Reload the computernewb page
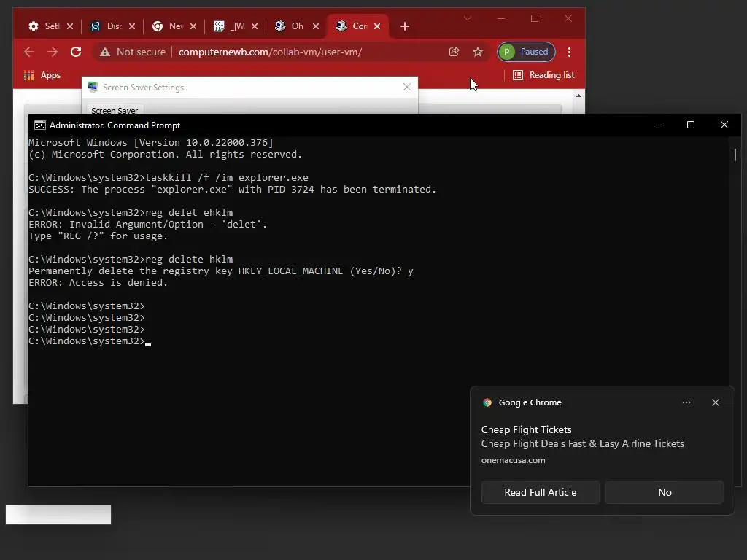Screen dimensions: 747x560 (x=76, y=52)
